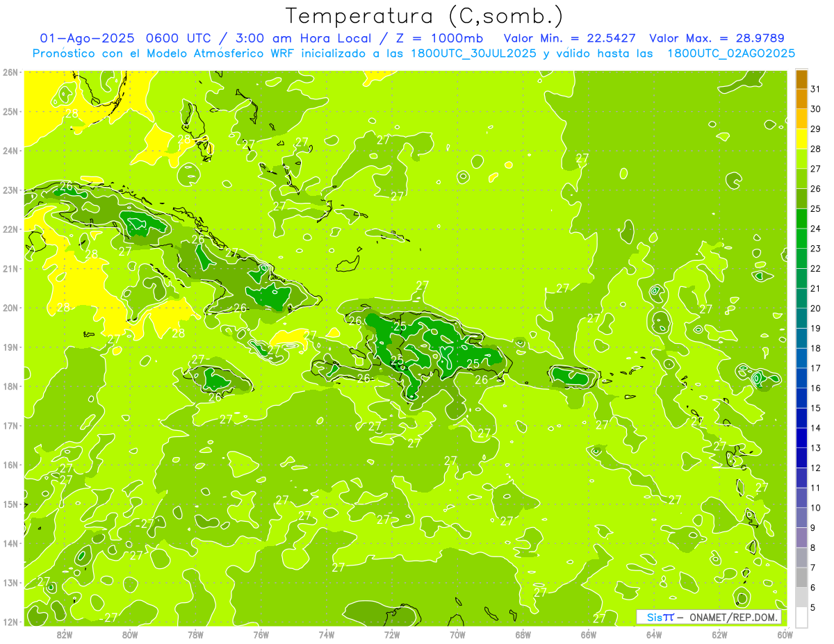Click the "80W" longitude axis label

pos(130,634)
